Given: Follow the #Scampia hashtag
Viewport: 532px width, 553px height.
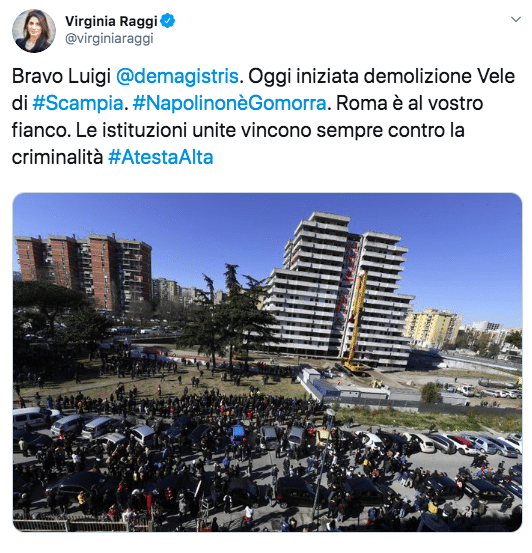Looking at the screenshot, I should pyautogui.click(x=78, y=103).
